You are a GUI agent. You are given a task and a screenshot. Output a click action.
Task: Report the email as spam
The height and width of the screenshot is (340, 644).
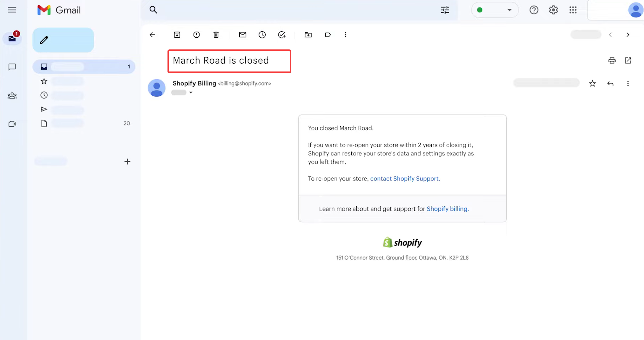coord(196,35)
